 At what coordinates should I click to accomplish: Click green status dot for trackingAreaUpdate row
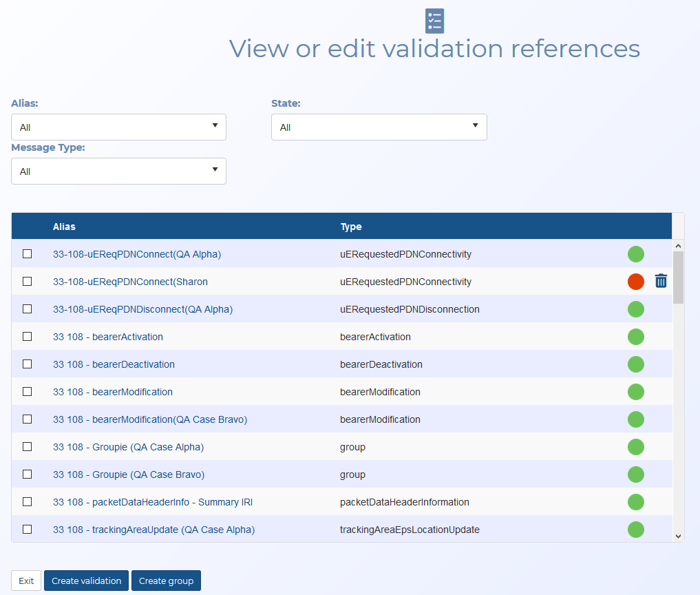pyautogui.click(x=635, y=530)
